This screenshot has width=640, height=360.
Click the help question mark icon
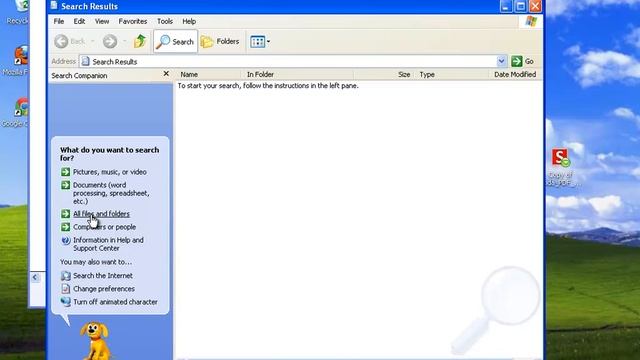coord(65,240)
